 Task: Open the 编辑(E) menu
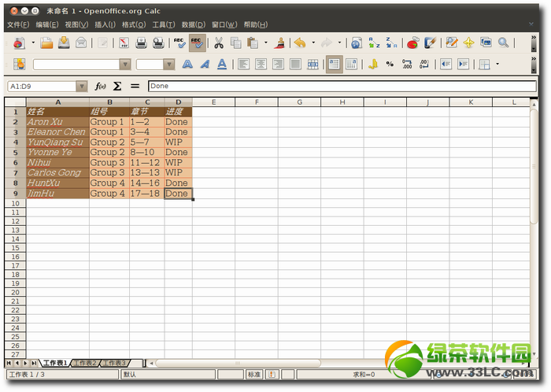tap(47, 24)
